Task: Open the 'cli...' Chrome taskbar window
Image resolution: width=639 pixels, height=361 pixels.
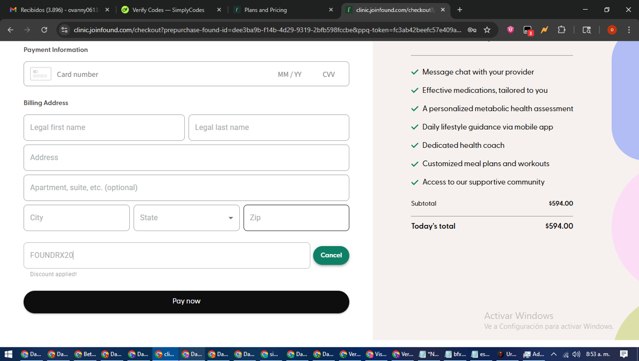Action: coord(165,354)
